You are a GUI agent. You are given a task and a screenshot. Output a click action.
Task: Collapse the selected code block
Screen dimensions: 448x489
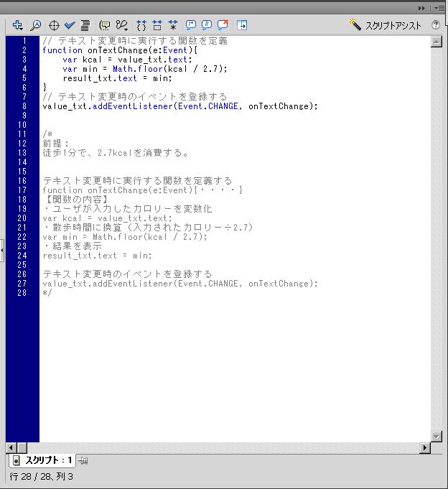pyautogui.click(x=157, y=25)
